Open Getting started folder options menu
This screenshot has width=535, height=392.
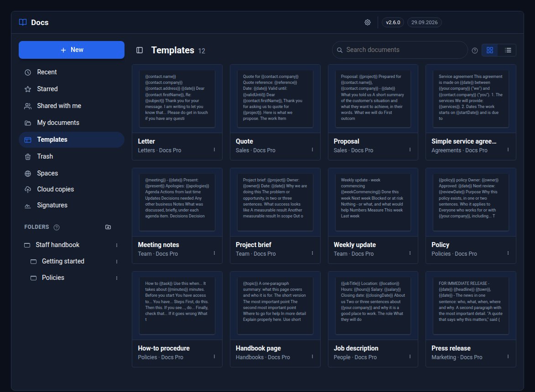pos(117,262)
